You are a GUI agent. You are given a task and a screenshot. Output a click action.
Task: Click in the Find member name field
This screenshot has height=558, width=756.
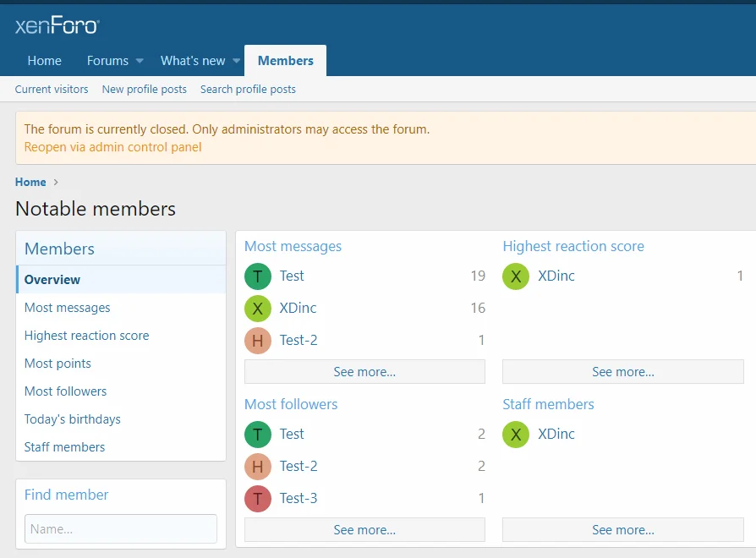coord(120,529)
